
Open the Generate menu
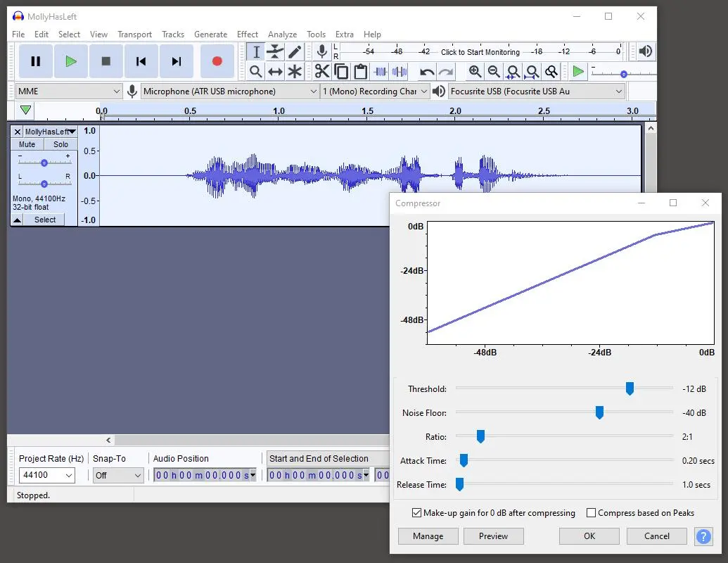click(211, 34)
